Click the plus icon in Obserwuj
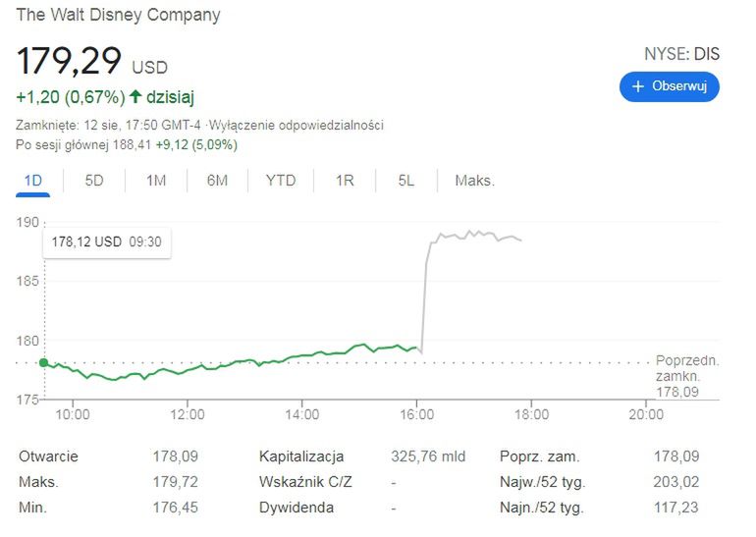Image resolution: width=756 pixels, height=537 pixels. (638, 86)
